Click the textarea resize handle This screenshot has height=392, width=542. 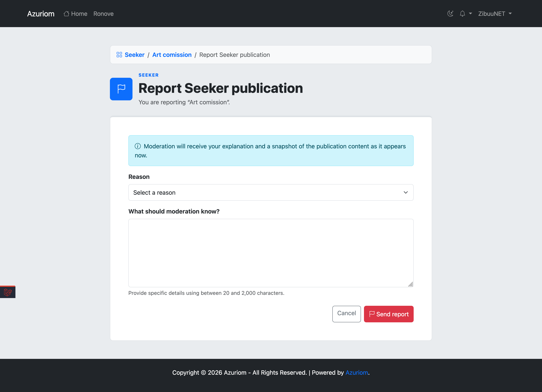pos(411,284)
